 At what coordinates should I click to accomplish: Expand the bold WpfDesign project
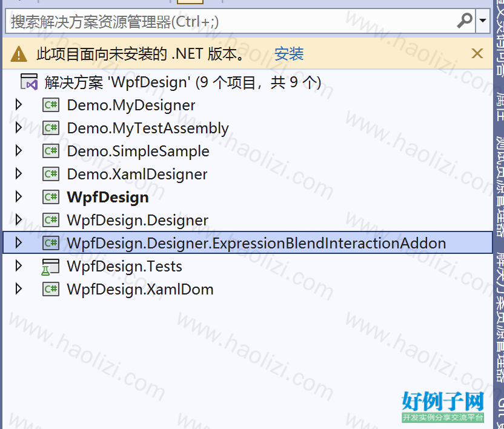pyautogui.click(x=18, y=197)
